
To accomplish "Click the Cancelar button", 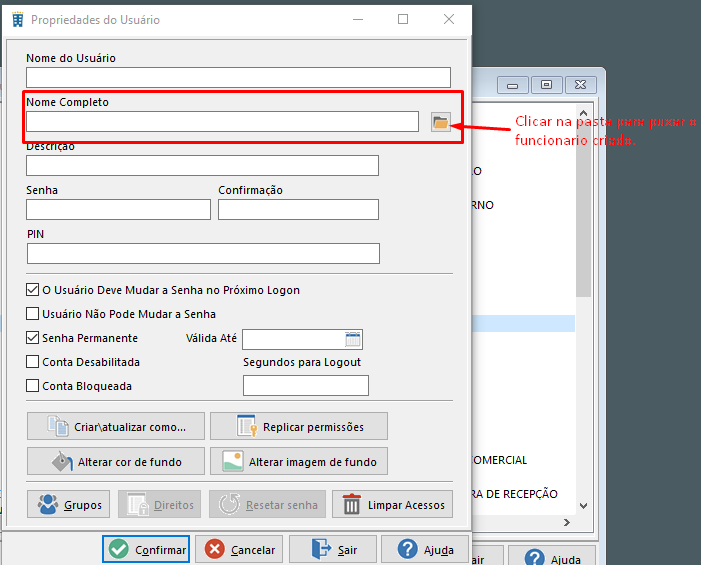I will click(239, 549).
